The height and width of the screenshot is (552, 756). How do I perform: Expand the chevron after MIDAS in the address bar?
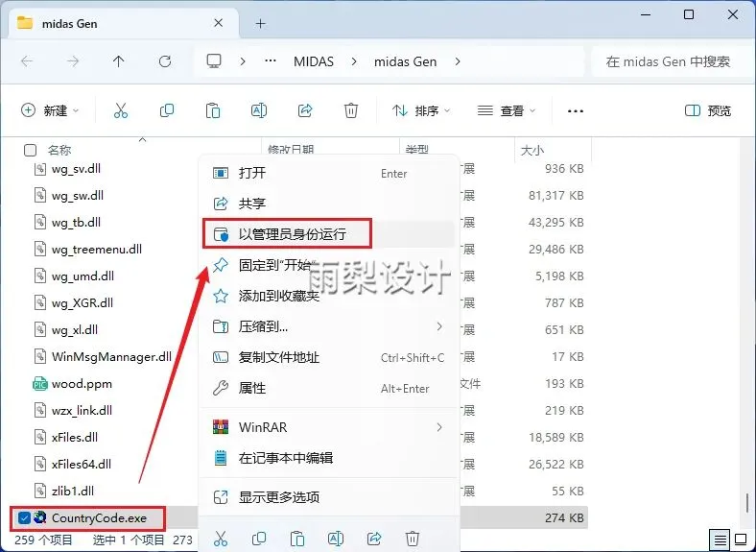click(x=354, y=61)
